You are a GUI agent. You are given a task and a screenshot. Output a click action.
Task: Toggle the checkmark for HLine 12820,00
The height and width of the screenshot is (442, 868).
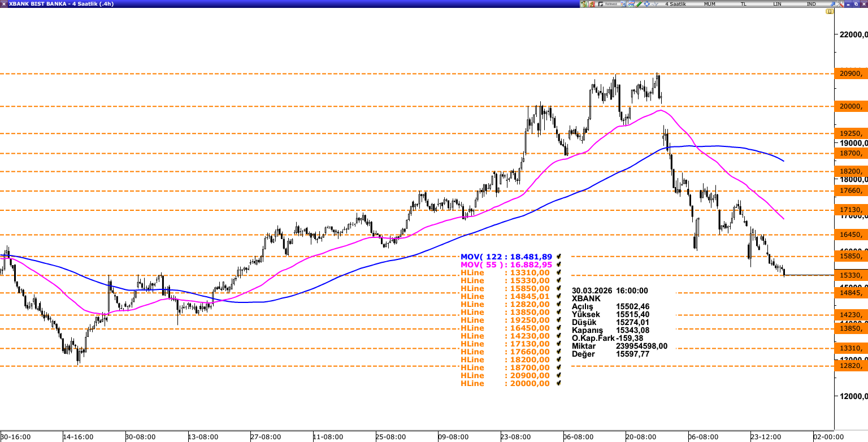tap(558, 304)
